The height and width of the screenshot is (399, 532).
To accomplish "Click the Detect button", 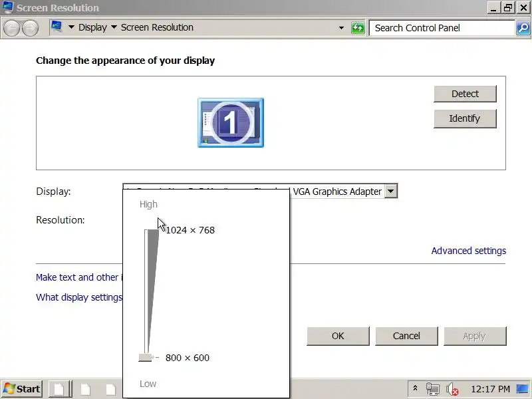I will click(465, 94).
